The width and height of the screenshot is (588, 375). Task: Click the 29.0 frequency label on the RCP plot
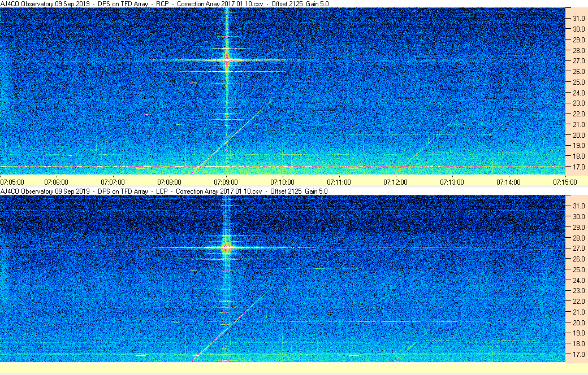point(578,40)
